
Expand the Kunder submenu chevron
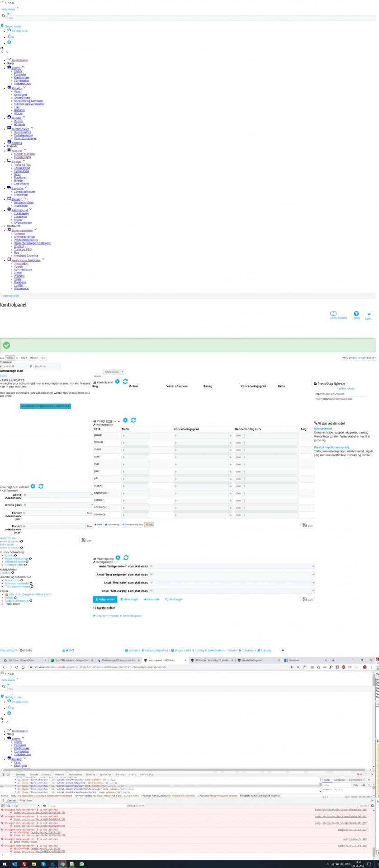(24, 117)
